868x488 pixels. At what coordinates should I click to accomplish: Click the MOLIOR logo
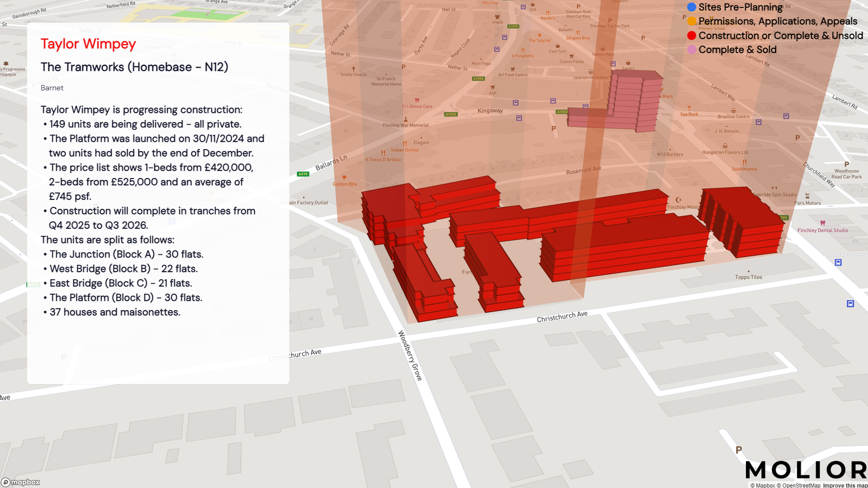tap(806, 470)
